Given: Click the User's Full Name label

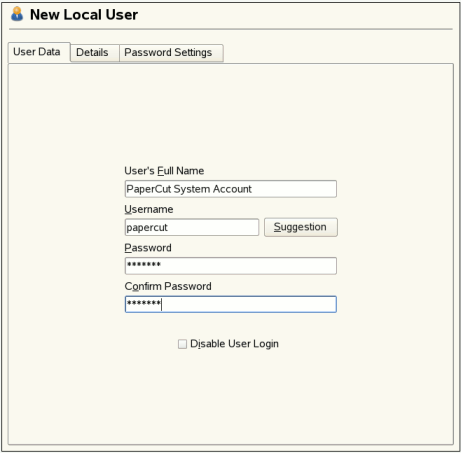Looking at the screenshot, I should coord(164,171).
